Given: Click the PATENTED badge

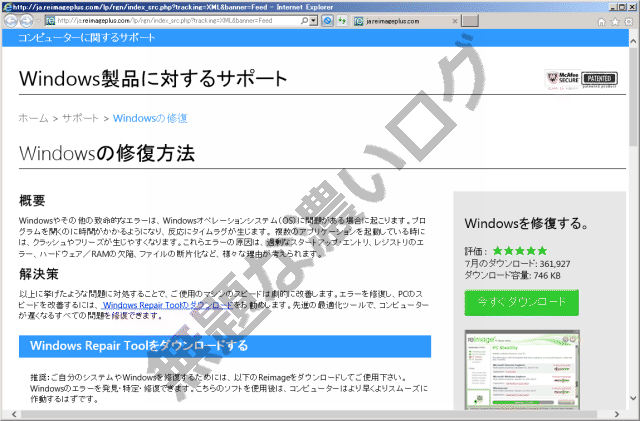Looking at the screenshot, I should pyautogui.click(x=600, y=79).
